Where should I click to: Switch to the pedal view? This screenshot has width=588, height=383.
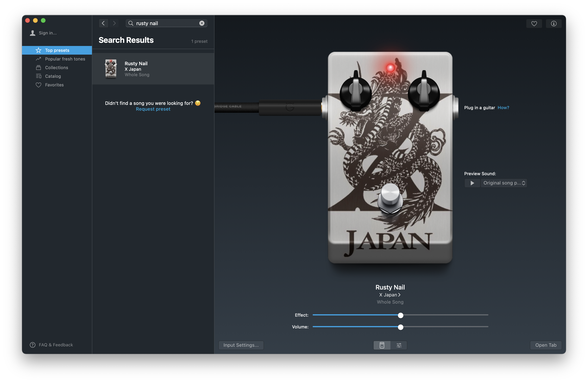pos(382,345)
